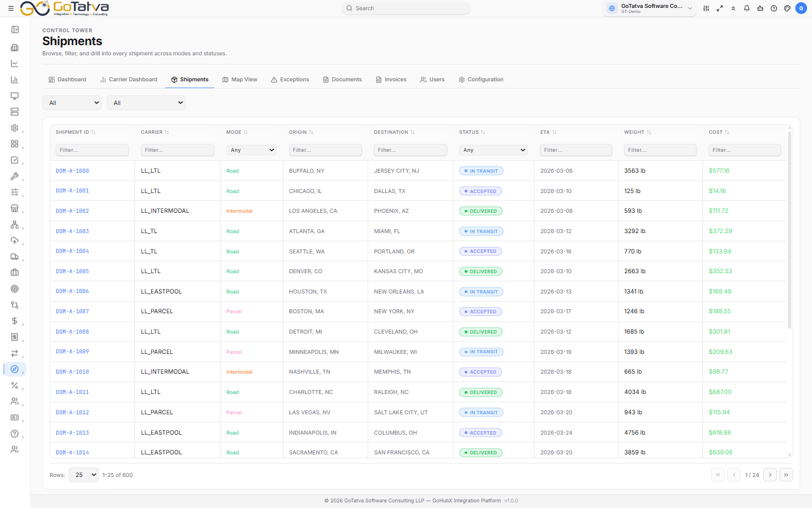
Task: Open the theme color palette icon
Action: point(787,8)
